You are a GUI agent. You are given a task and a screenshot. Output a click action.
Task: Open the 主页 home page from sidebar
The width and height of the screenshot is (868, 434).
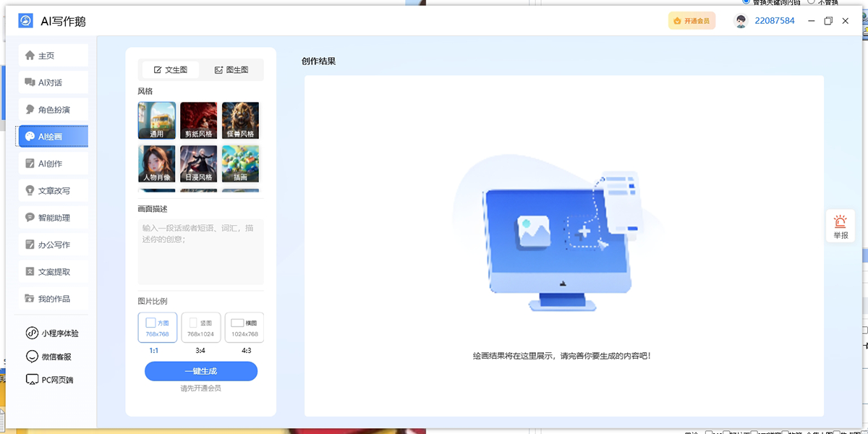click(53, 55)
